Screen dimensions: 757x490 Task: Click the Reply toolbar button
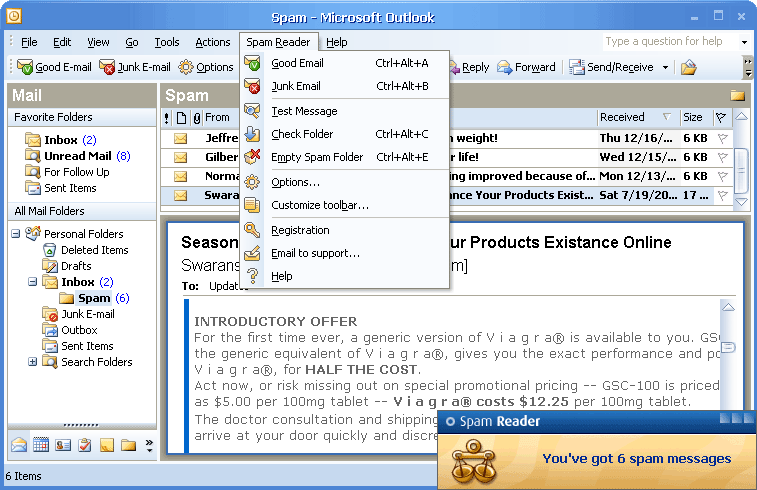[470, 67]
